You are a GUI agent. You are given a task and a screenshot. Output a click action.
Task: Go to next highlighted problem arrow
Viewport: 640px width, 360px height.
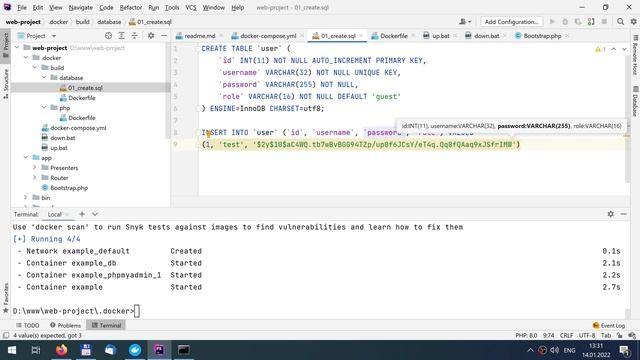pos(624,49)
